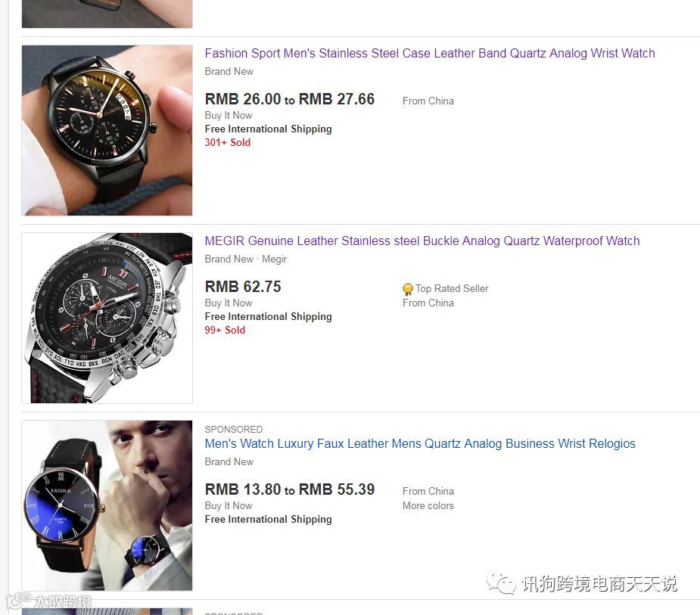The width and height of the screenshot is (700, 615).
Task: Click the SPONSORED label above Men's Watch Luxury
Action: pyautogui.click(x=234, y=430)
